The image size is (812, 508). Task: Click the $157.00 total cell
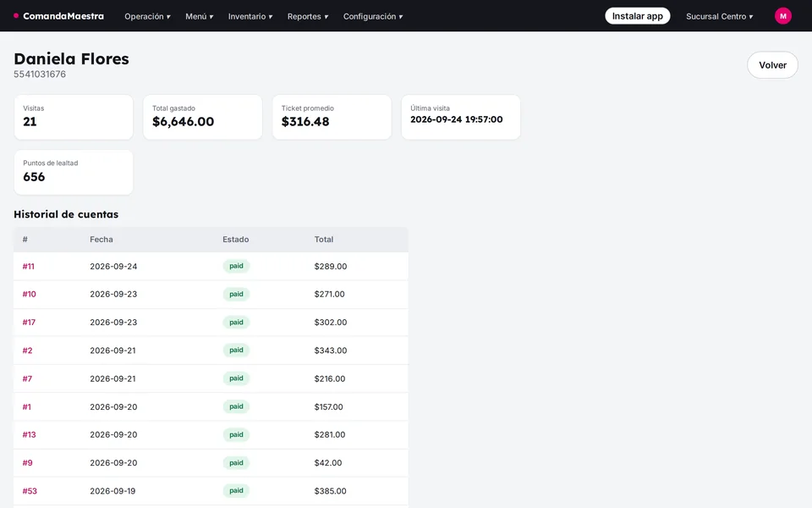tap(328, 407)
